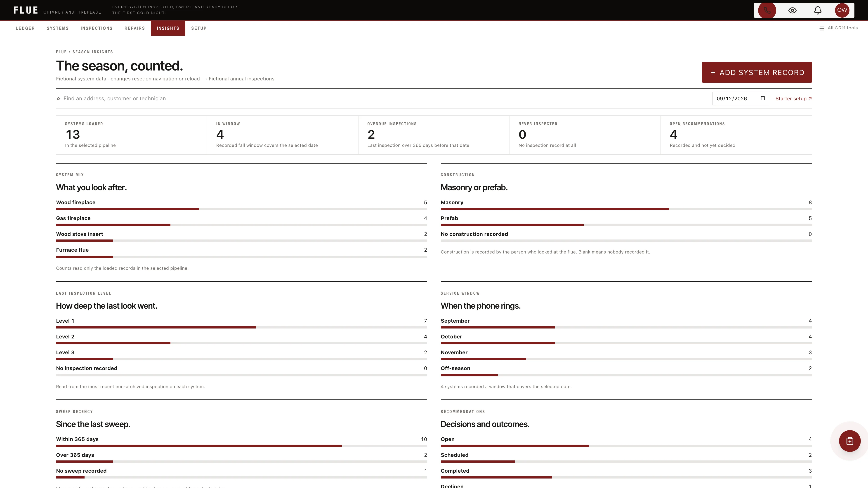Screen dimensions: 868x488
Task: Open the OW user avatar menu
Action: (842, 10)
